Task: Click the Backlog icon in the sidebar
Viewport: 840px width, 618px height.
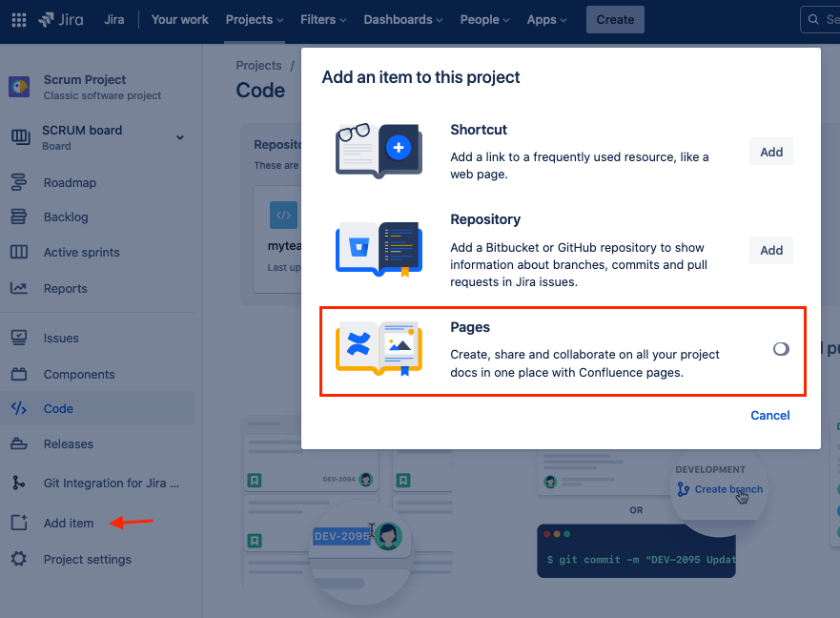Action: coord(19,216)
